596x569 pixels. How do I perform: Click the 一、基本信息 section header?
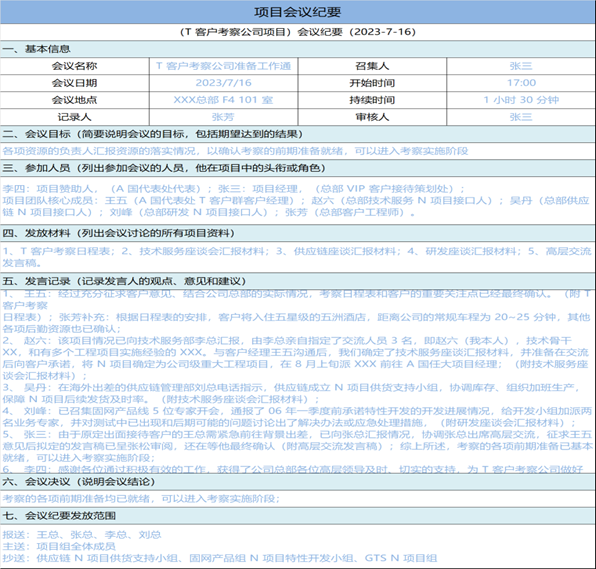pyautogui.click(x=298, y=49)
